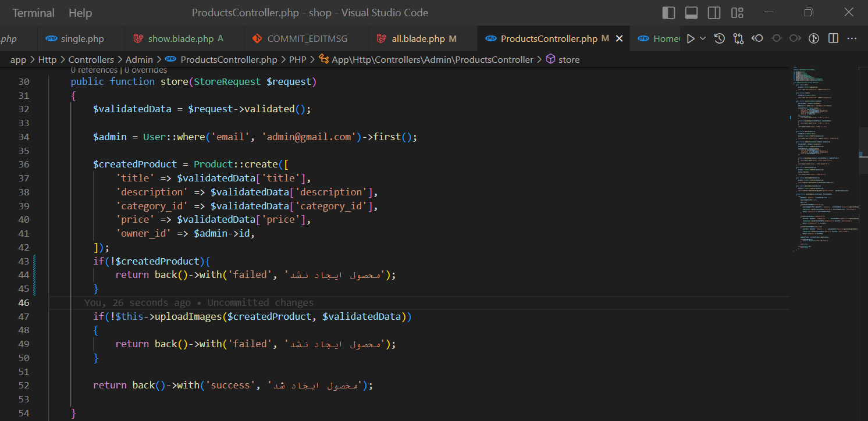Toggle the secondary side bar visibility
The image size is (868, 421).
pyautogui.click(x=714, y=12)
